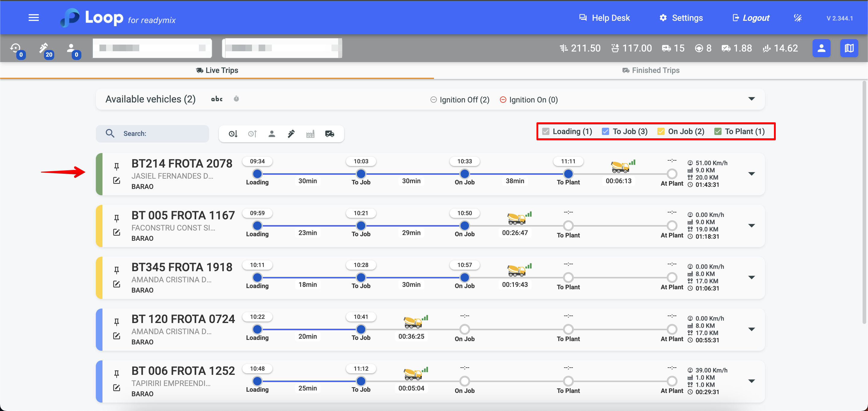Click the blue user profile icon
Image resolution: width=868 pixels, height=411 pixels.
(x=821, y=48)
